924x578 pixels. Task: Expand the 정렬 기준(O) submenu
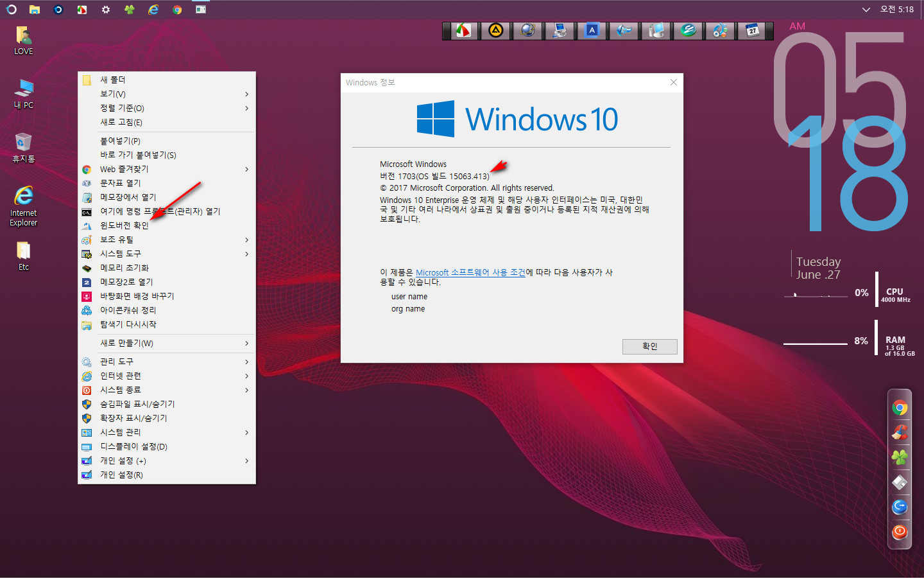point(167,108)
